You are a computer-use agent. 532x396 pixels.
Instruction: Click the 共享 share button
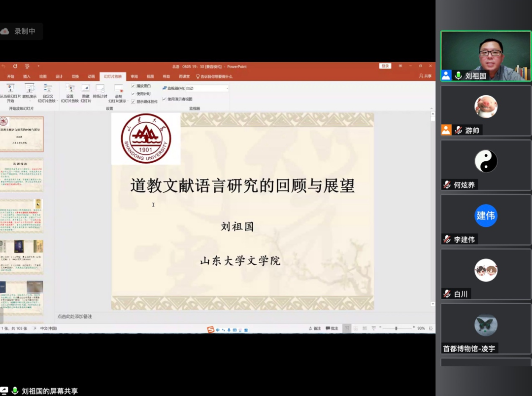(x=425, y=76)
